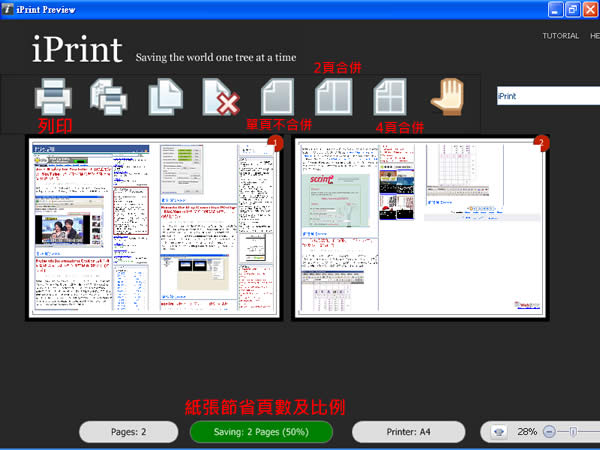Image resolution: width=600 pixels, height=450 pixels.
Task: Select 2 pages per sheet layout
Action: coord(331,96)
